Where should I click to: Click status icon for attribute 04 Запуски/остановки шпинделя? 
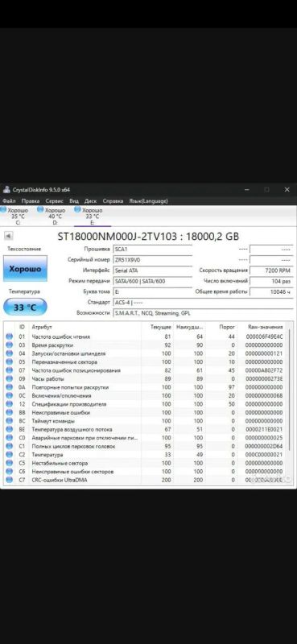coord(9,353)
